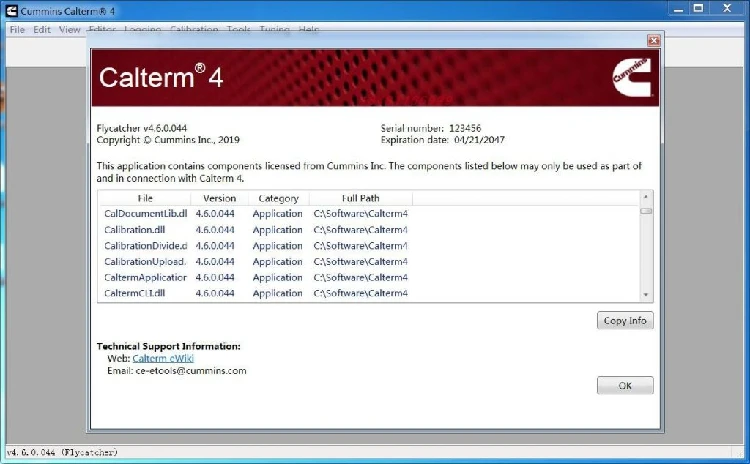Minimize the Calterm 4 main window
This screenshot has height=464, width=750.
point(678,9)
